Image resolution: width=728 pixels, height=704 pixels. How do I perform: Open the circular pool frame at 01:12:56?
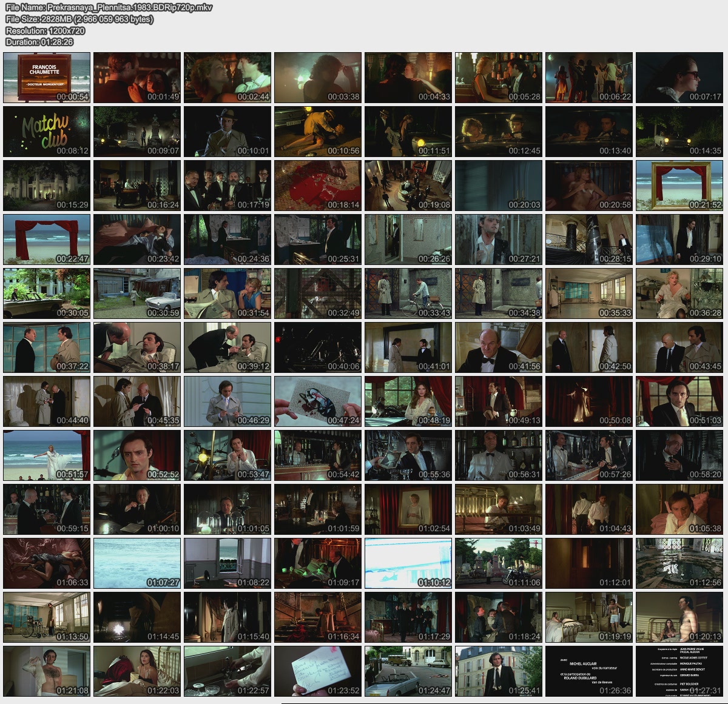click(x=679, y=563)
